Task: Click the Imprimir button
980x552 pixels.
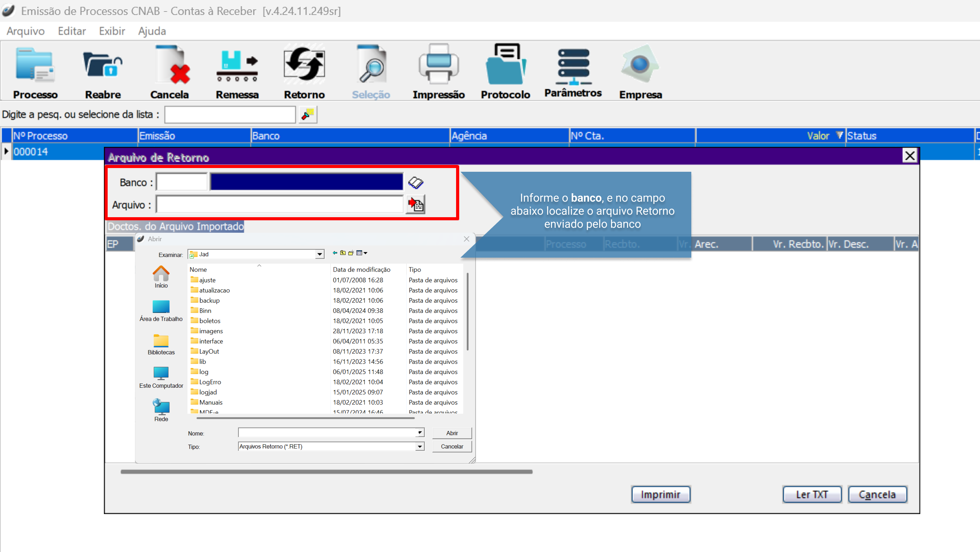Action: tap(660, 494)
